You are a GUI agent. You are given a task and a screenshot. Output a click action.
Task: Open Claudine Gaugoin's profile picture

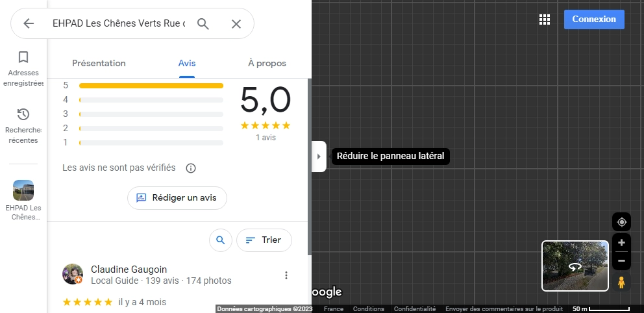[73, 274]
